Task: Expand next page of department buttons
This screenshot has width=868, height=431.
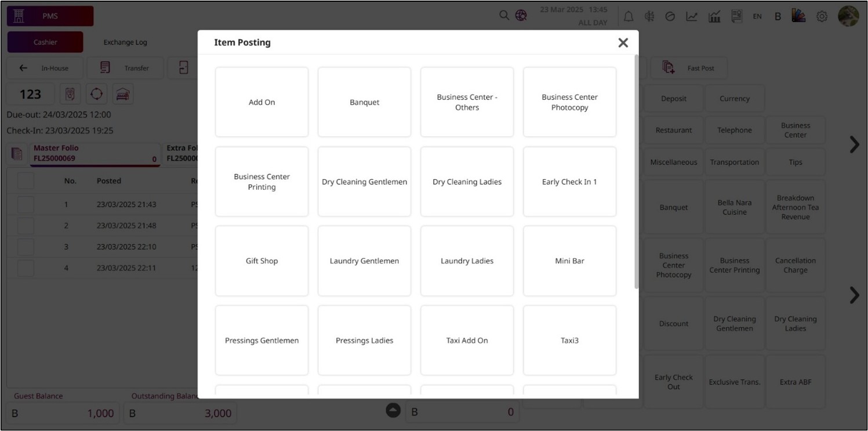Action: tap(854, 144)
